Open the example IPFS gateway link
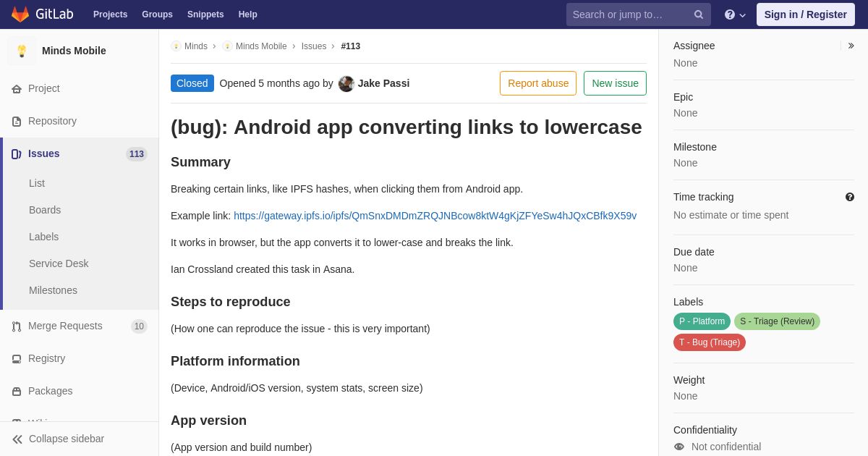The height and width of the screenshot is (456, 868). [x=435, y=216]
